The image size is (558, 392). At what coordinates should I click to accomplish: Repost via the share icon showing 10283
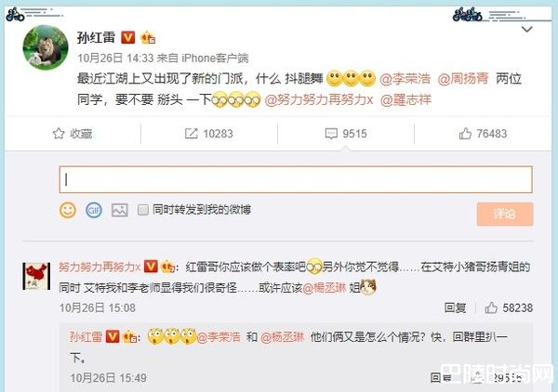tap(191, 134)
